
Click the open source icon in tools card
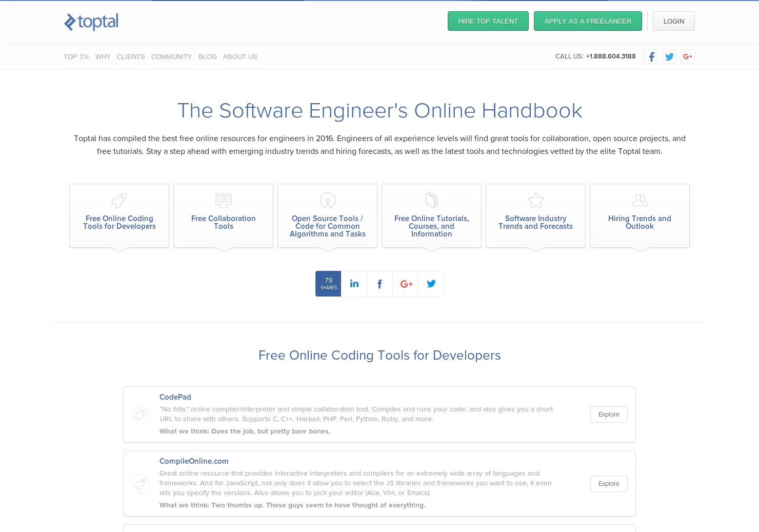328,200
